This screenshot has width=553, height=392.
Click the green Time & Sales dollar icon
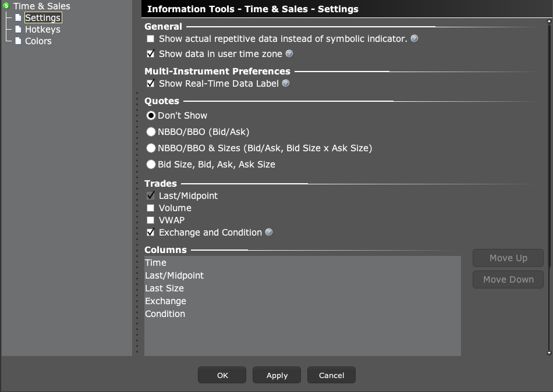[6, 6]
